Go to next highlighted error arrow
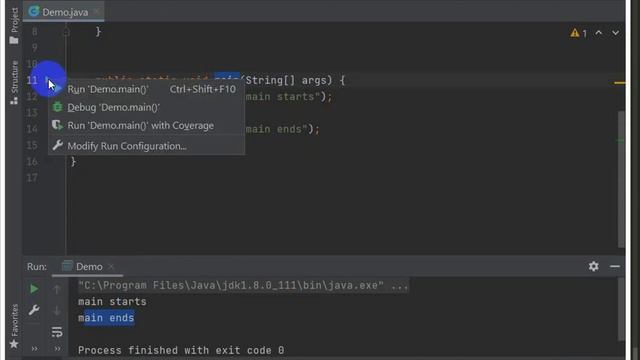 click(x=615, y=33)
